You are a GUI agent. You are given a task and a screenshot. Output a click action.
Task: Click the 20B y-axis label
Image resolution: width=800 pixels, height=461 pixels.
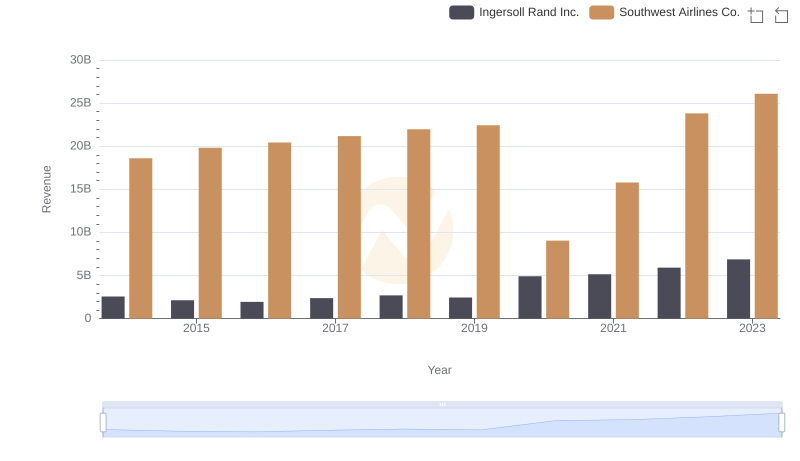coord(81,146)
